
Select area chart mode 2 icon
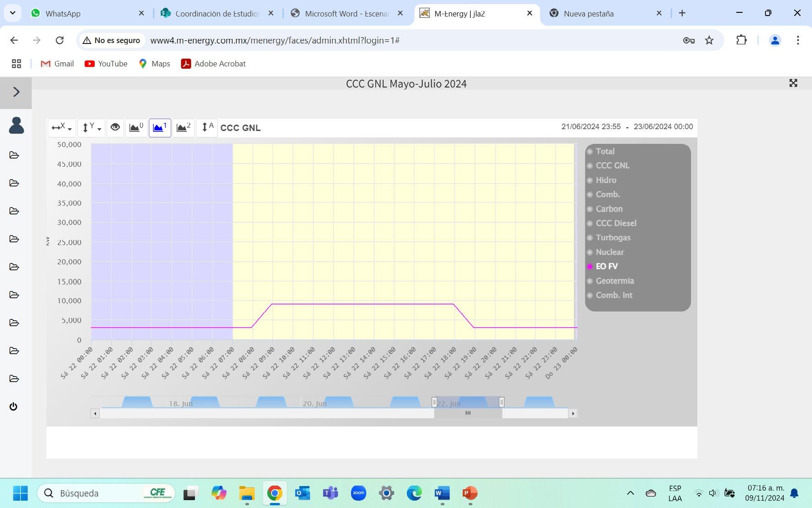coord(183,127)
